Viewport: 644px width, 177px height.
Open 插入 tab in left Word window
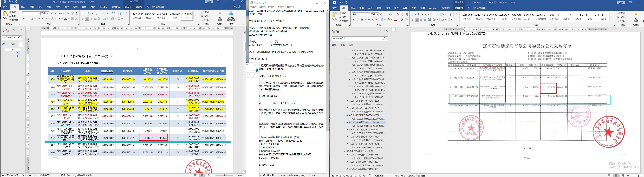(23, 7)
